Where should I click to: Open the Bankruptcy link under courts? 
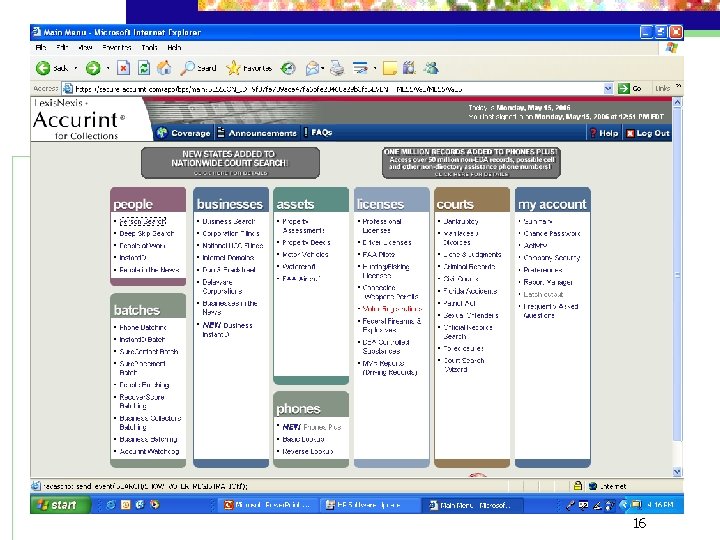pyautogui.click(x=461, y=221)
